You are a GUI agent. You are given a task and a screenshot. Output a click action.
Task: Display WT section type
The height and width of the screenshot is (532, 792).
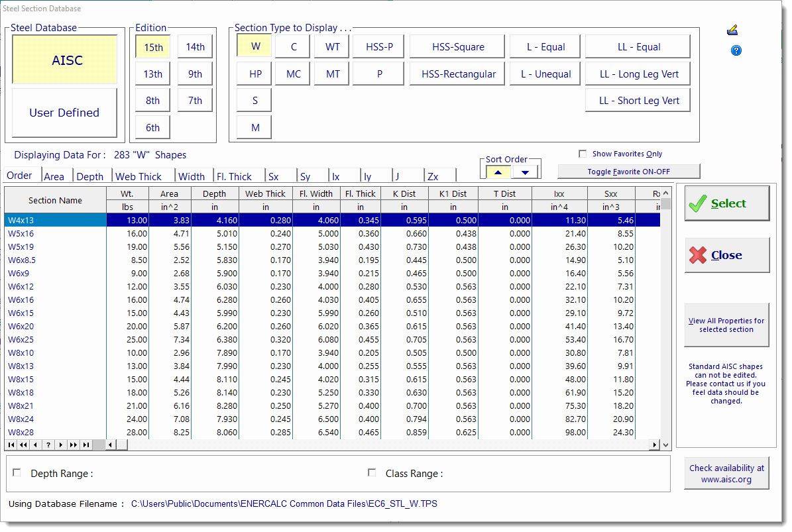pyautogui.click(x=332, y=46)
